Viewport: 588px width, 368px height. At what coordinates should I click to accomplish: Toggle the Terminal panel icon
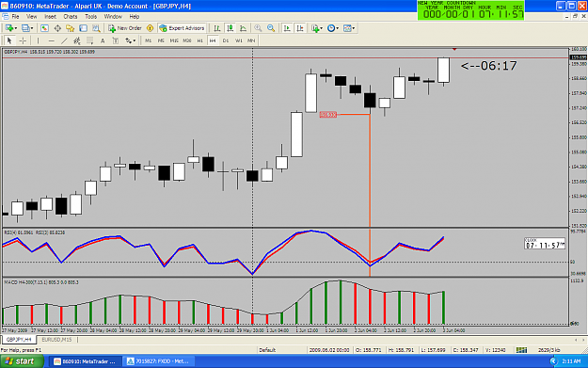coord(83,28)
